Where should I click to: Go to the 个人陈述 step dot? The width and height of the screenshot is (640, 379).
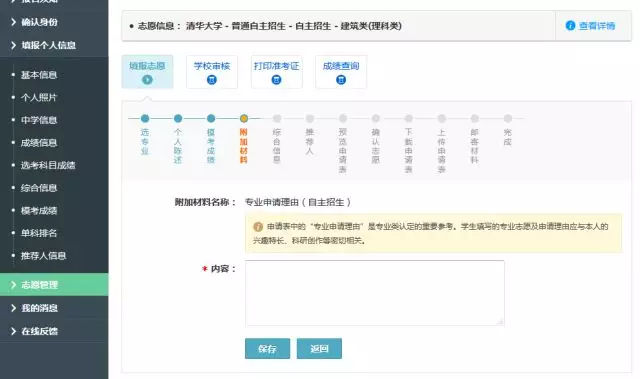pos(178,118)
